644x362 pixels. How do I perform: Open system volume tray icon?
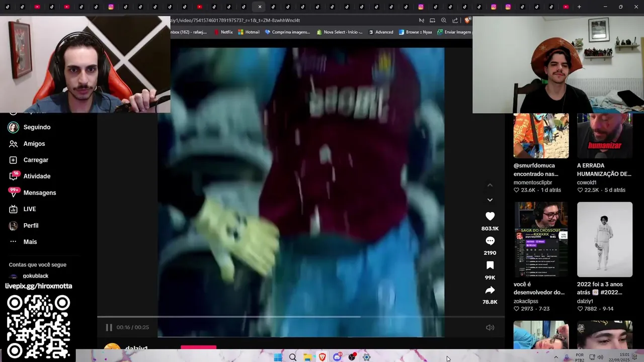tap(600, 357)
